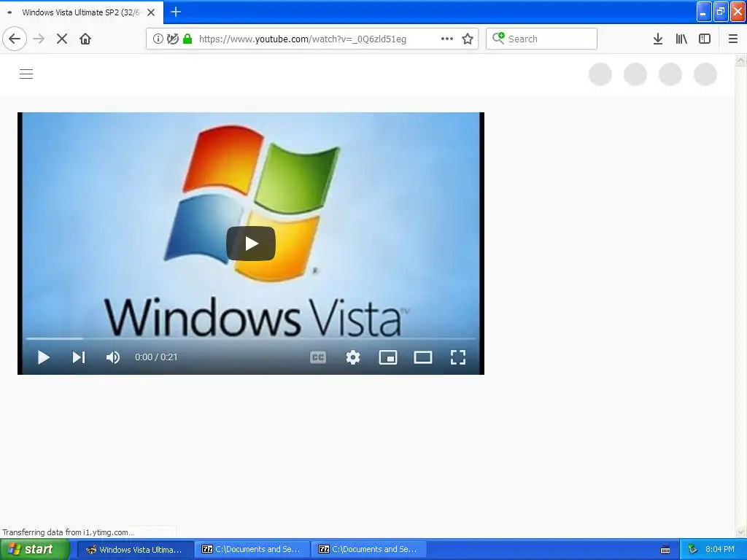The image size is (747, 560).
Task: Open tracking protection shield icon
Action: (173, 39)
